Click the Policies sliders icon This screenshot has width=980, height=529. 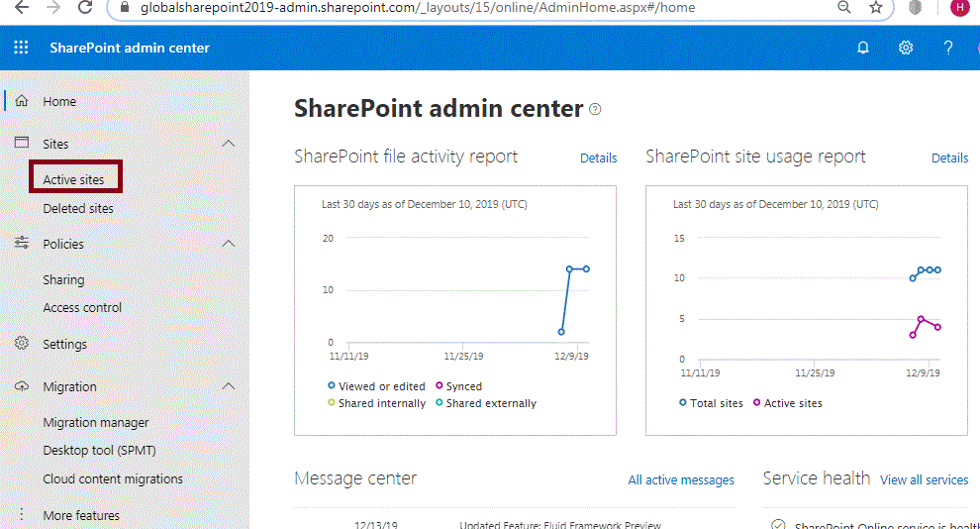pyautogui.click(x=21, y=243)
